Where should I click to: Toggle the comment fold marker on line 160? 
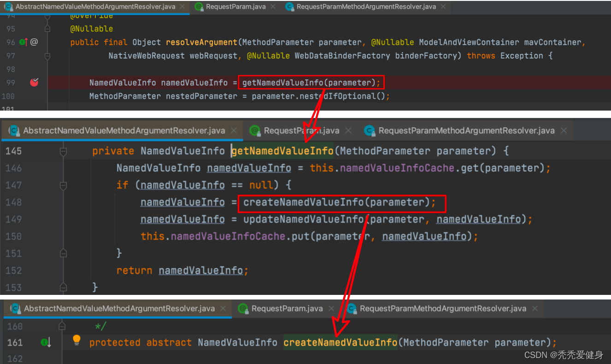tap(63, 326)
